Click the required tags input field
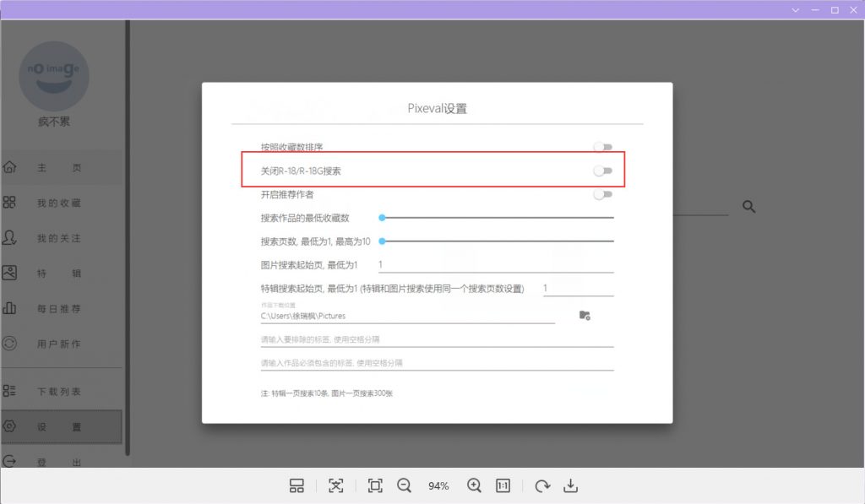This screenshot has width=865, height=504. click(x=437, y=363)
